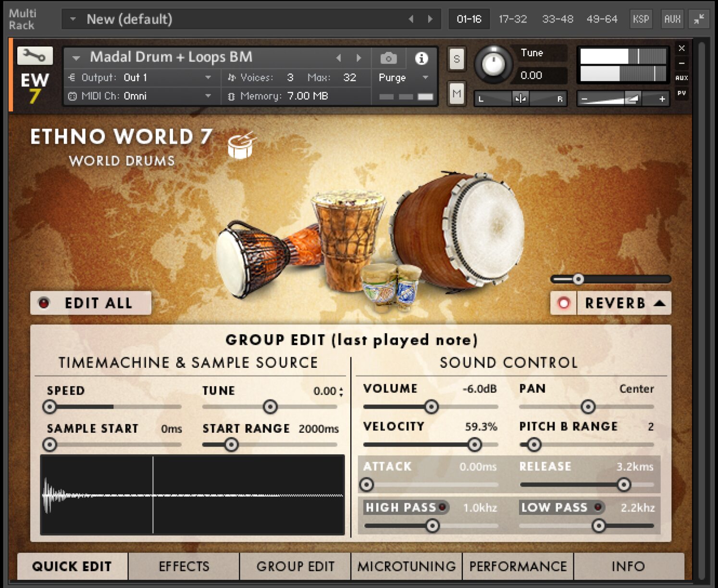Open the Performance tab
The image size is (718, 588).
[x=518, y=566]
